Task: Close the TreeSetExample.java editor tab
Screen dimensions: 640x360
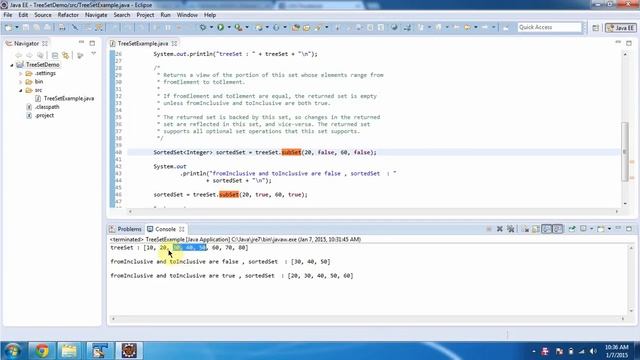Action: (175, 43)
